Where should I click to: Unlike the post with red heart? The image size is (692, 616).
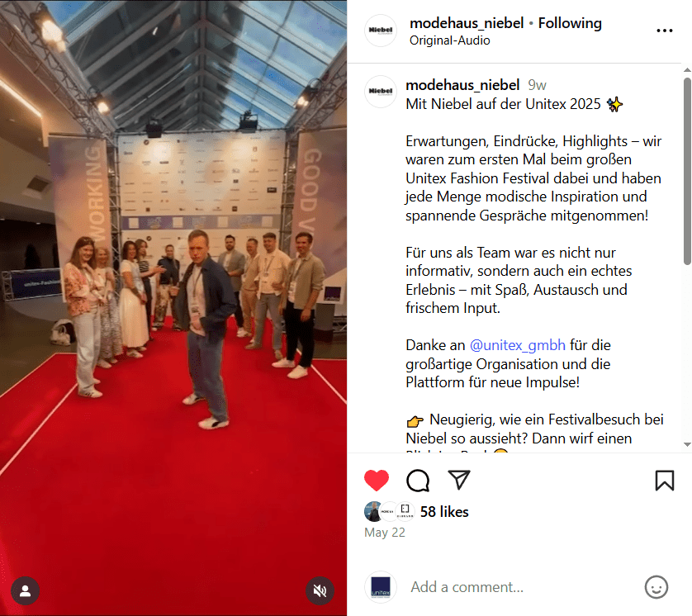[x=376, y=480]
